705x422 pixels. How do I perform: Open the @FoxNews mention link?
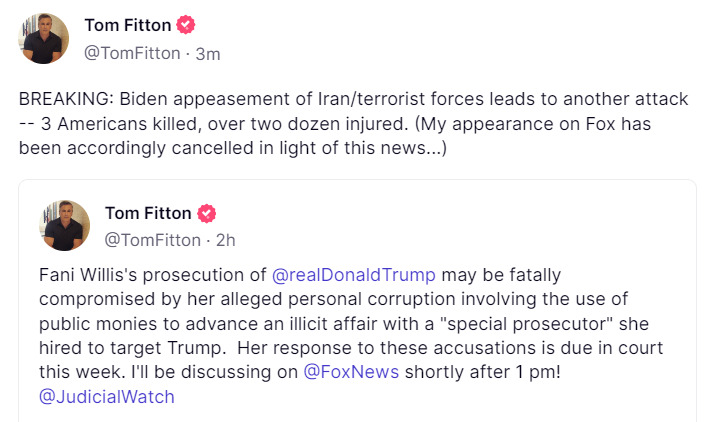[351, 372]
